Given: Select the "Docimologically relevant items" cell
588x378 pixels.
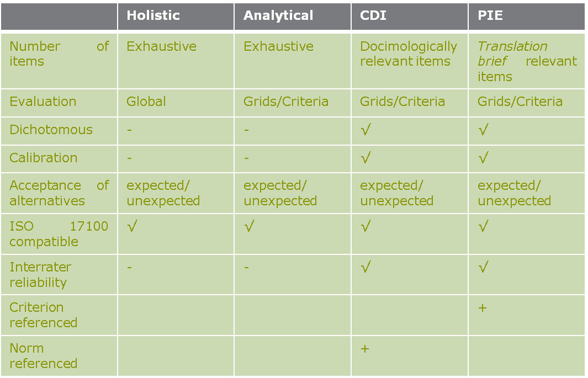Looking at the screenshot, I should tap(409, 54).
